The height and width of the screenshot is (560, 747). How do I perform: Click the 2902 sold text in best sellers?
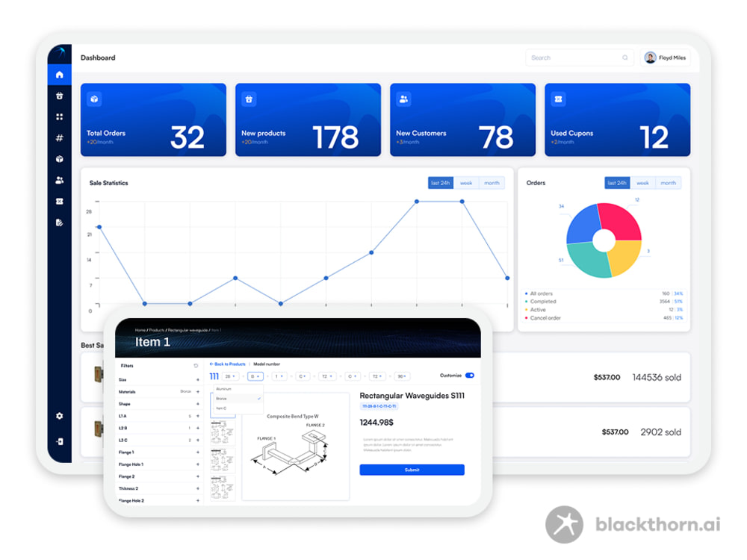(661, 432)
